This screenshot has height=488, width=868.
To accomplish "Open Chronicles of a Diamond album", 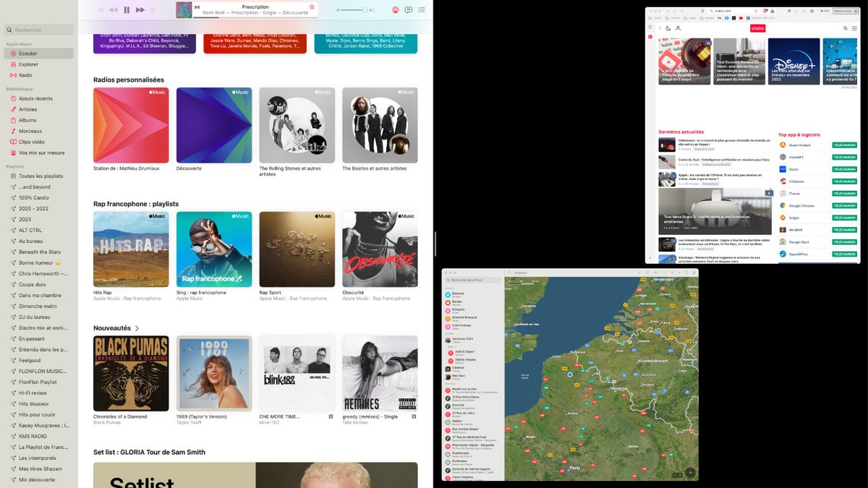I will (131, 374).
